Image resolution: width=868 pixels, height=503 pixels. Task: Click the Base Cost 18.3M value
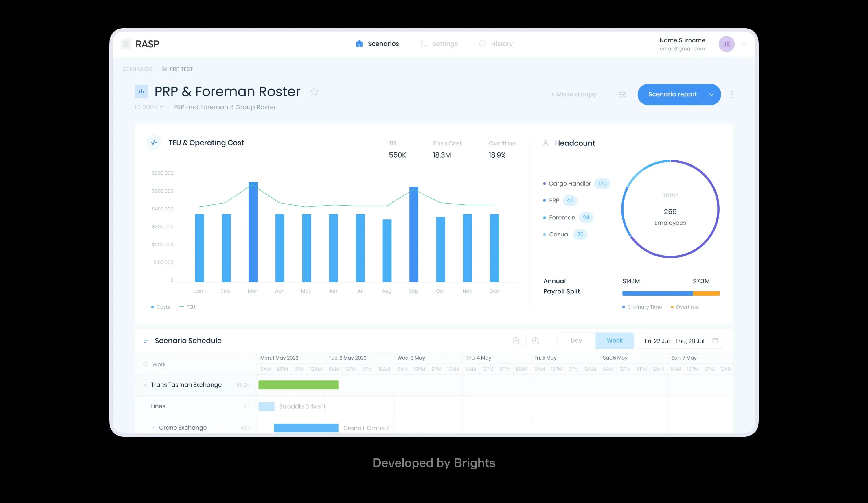(442, 155)
